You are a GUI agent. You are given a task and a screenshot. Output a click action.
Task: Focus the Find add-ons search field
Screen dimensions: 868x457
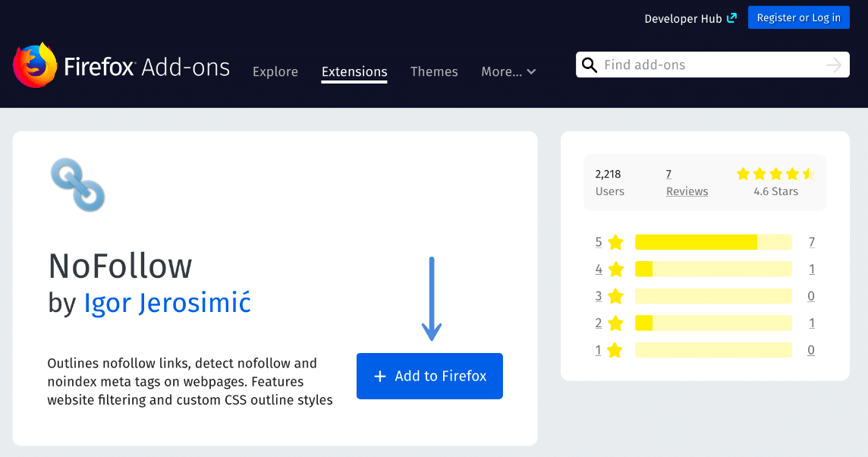click(712, 65)
